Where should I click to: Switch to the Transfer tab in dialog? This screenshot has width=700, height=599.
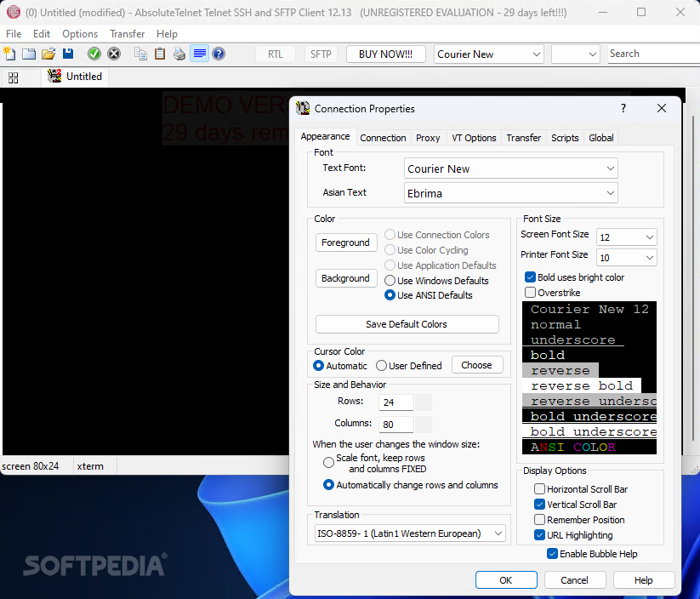click(x=524, y=138)
